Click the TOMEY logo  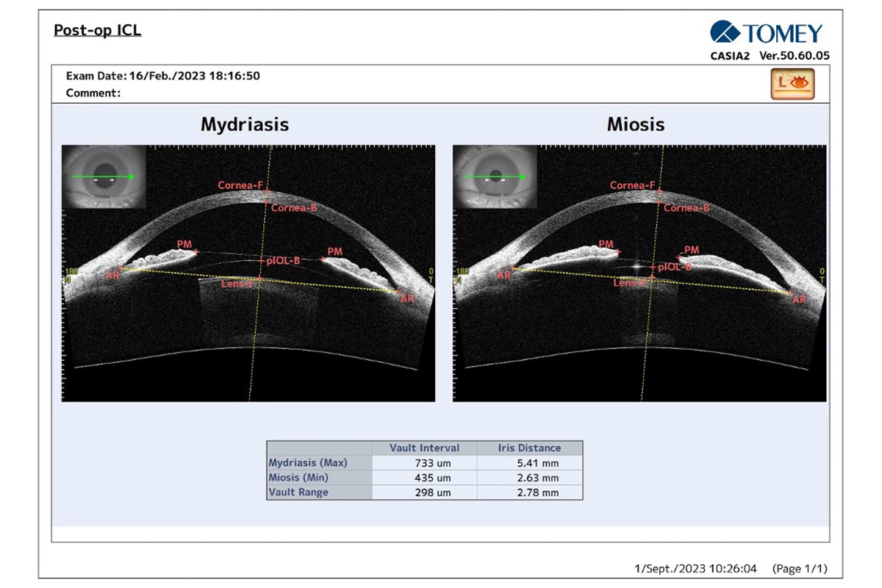[x=766, y=33]
